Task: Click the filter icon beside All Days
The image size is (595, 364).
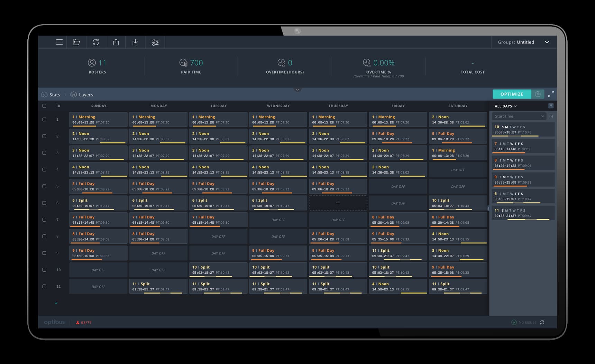Action: pos(551,106)
